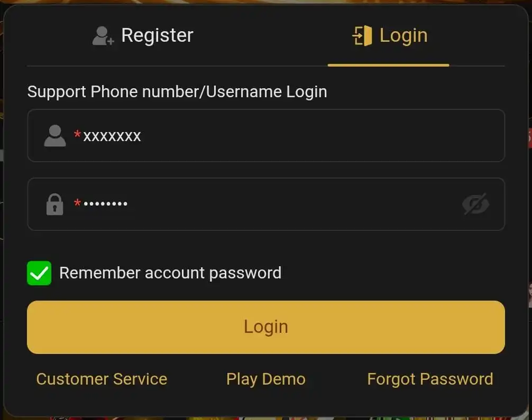Open the Forgot Password link
The width and height of the screenshot is (532, 420).
430,379
